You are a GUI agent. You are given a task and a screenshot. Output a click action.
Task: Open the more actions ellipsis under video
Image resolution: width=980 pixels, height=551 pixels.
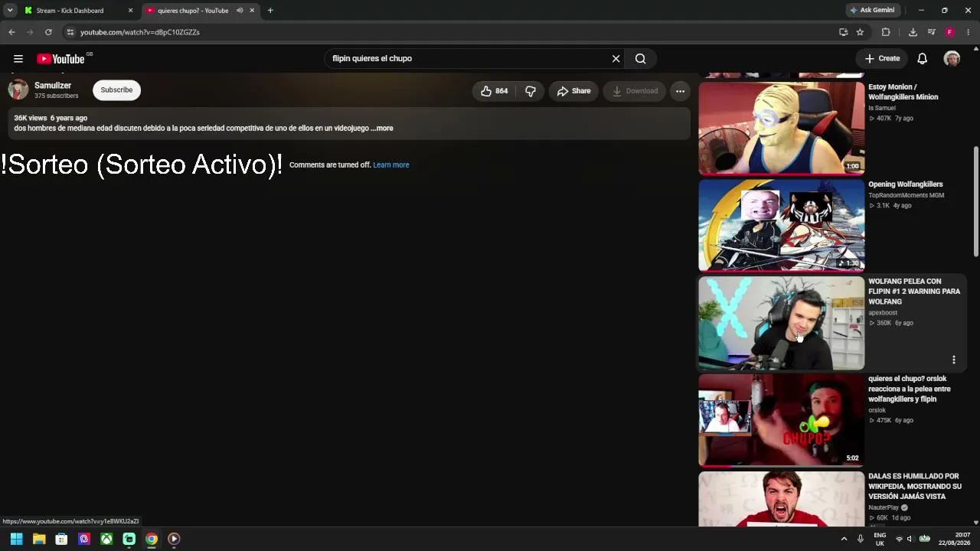[x=680, y=91]
